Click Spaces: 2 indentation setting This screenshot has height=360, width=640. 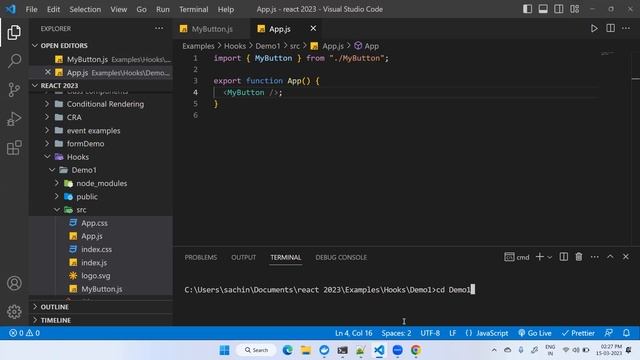[396, 333]
